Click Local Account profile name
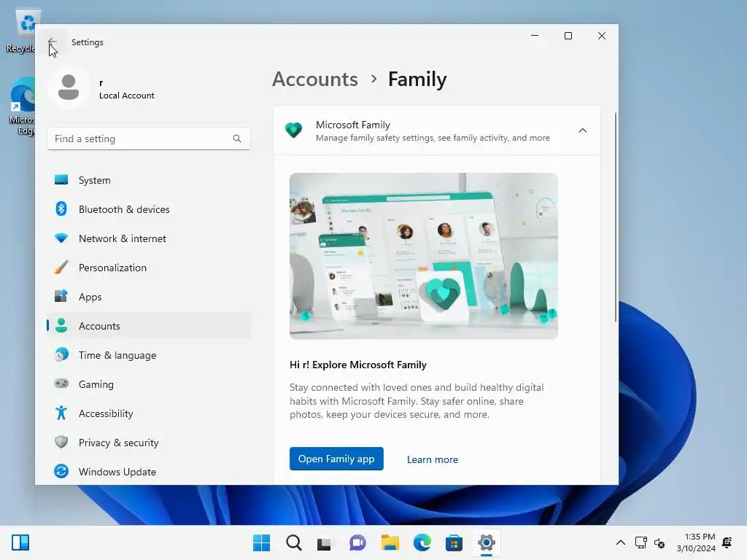This screenshot has height=560, width=747. tap(127, 96)
